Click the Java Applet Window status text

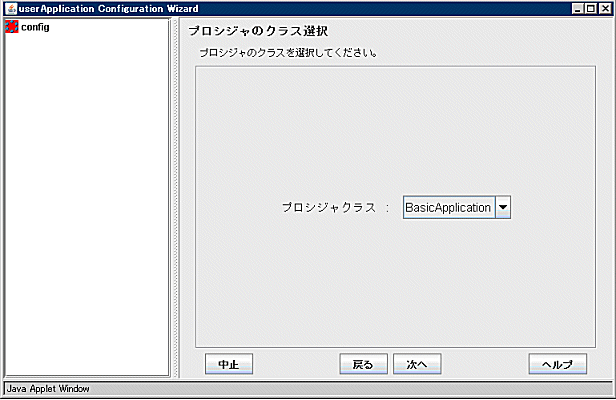(48, 389)
